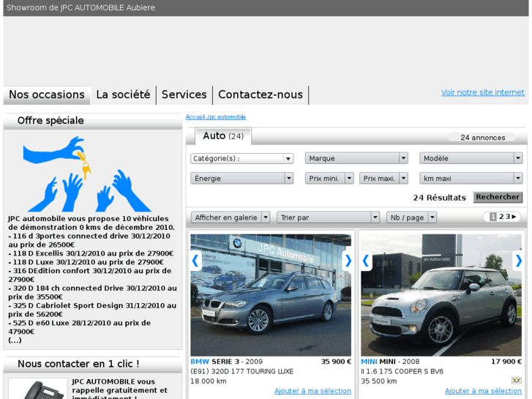Open the Prix maxi. dropdown

coord(383,179)
